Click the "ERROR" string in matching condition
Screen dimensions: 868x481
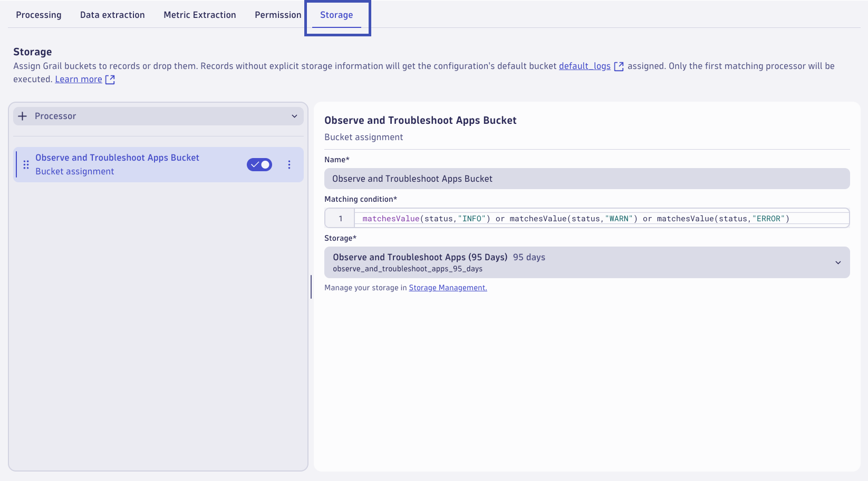[x=768, y=219]
